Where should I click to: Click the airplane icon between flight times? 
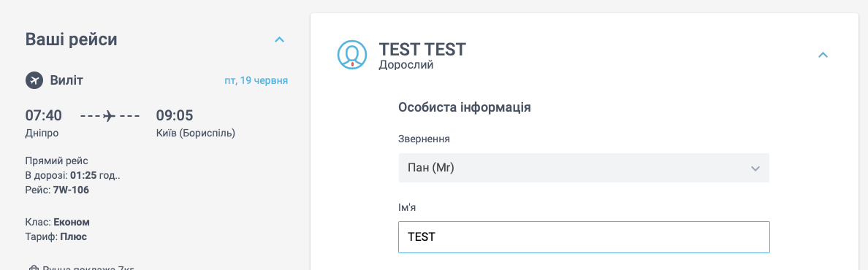pyautogui.click(x=110, y=115)
